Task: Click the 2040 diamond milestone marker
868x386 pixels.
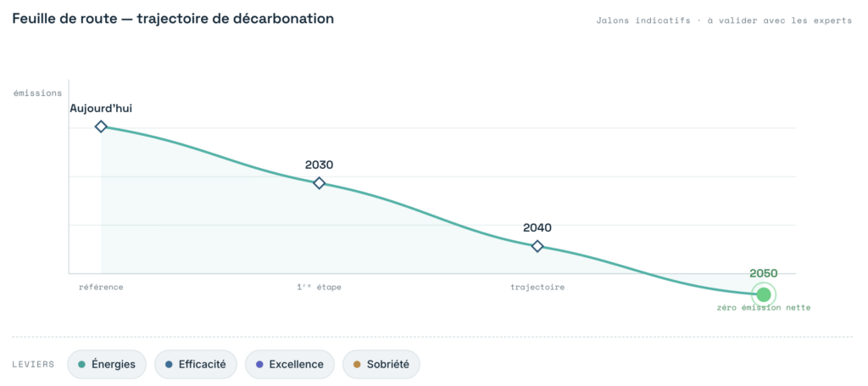Action: tap(537, 246)
